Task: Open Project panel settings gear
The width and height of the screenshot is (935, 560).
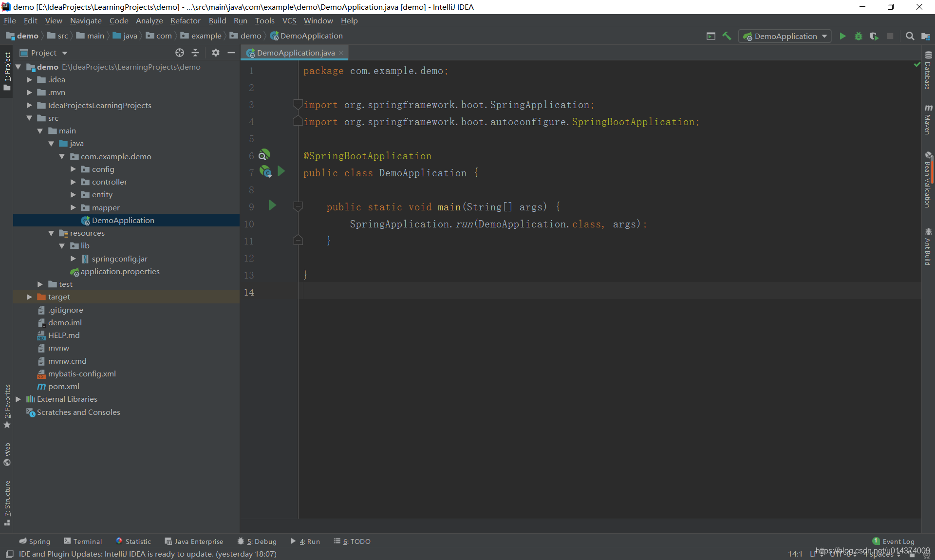Action: pyautogui.click(x=216, y=53)
